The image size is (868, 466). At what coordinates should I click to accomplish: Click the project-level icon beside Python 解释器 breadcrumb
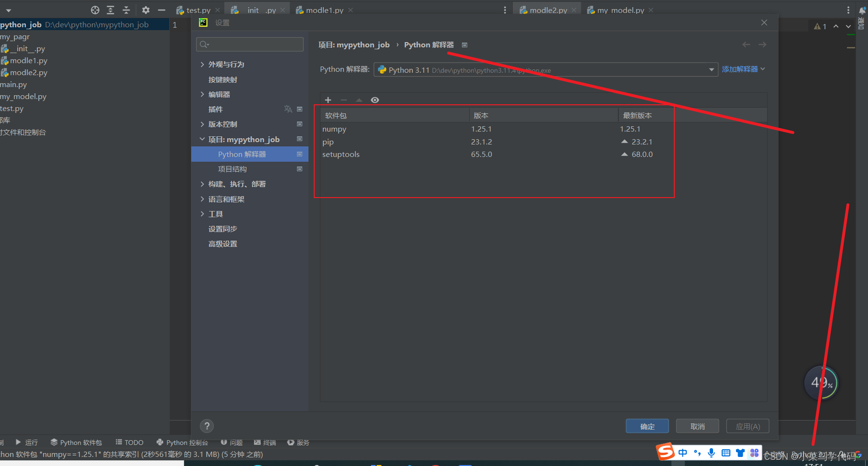point(464,45)
